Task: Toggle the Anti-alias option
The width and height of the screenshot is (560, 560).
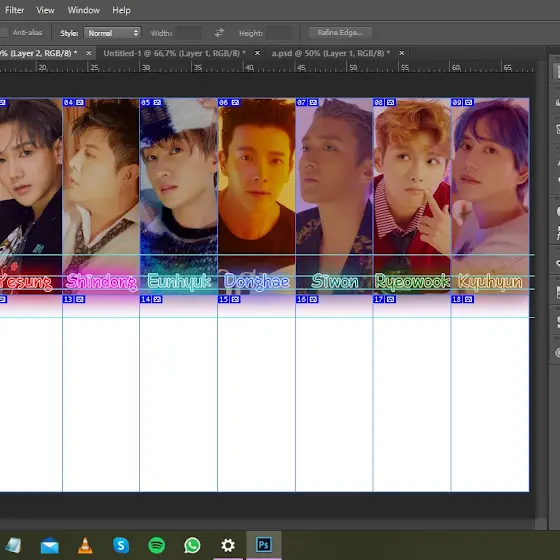Action: pos(4,32)
